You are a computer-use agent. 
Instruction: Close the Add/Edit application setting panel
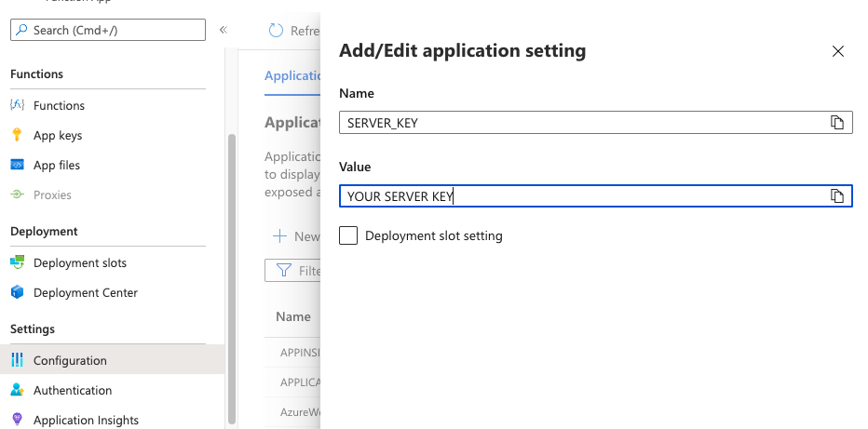[x=838, y=51]
